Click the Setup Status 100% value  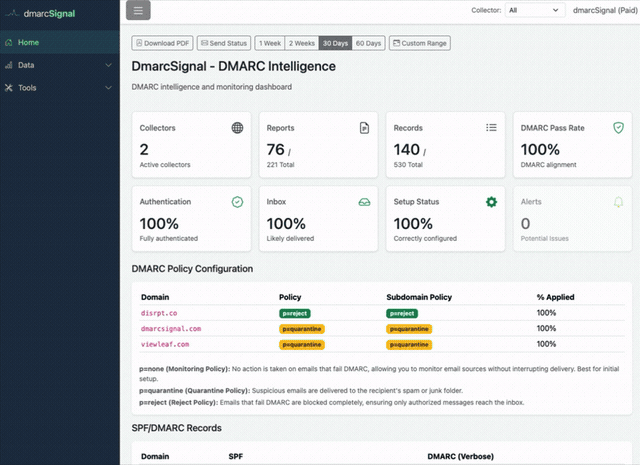pyautogui.click(x=413, y=223)
